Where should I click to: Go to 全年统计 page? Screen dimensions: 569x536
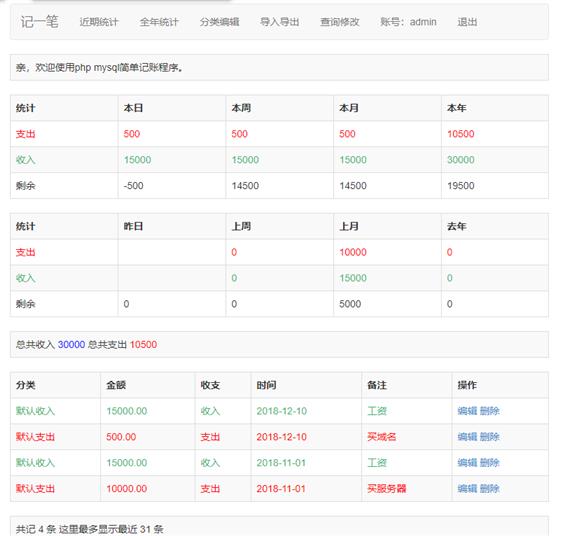pos(159,22)
